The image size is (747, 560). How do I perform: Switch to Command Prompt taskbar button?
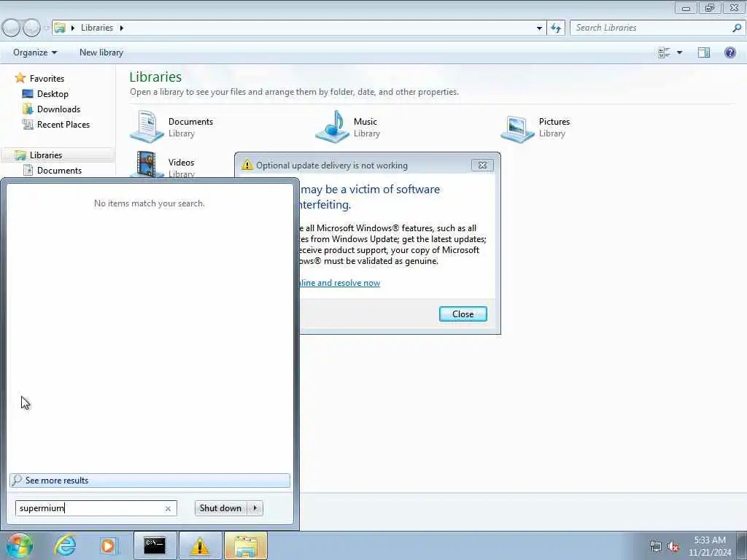pos(155,545)
